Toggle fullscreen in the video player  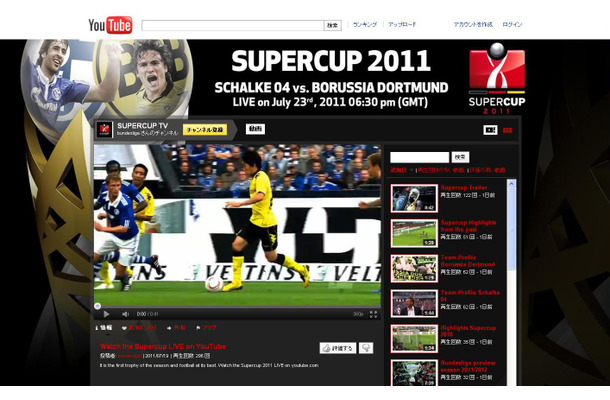373,314
